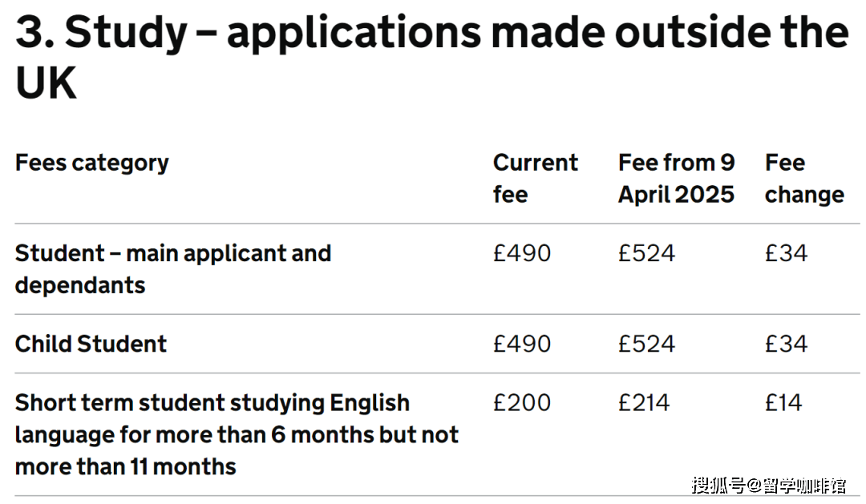The image size is (866, 504).
Task: Select the Child Student row label
Action: coord(91,344)
